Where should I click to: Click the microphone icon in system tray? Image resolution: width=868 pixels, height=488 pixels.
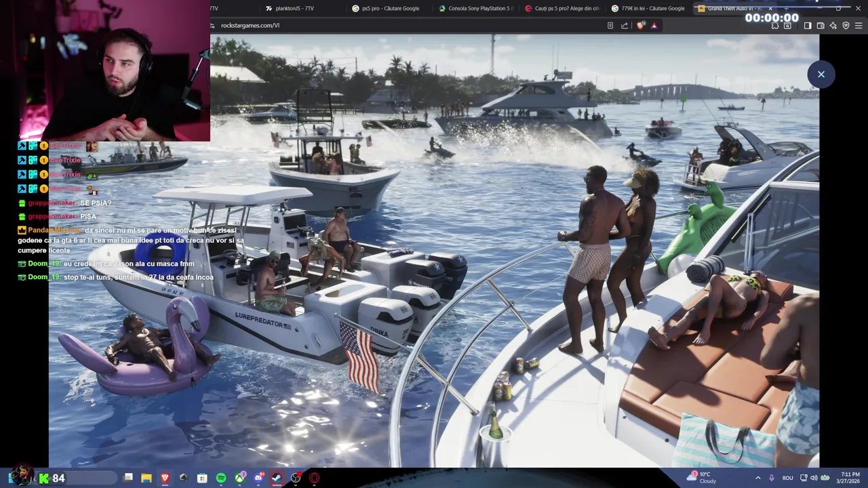pyautogui.click(x=772, y=478)
